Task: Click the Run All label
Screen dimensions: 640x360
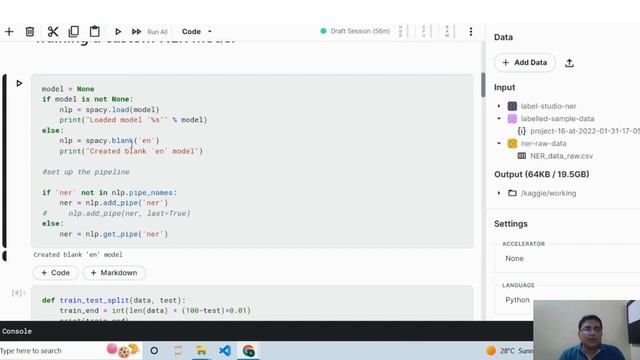Action: (x=157, y=32)
